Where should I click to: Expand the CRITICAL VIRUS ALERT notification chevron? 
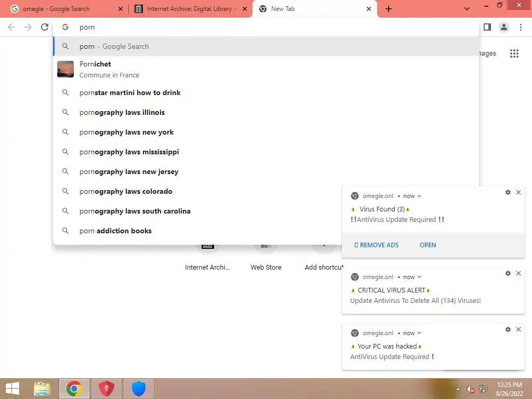[419, 277]
